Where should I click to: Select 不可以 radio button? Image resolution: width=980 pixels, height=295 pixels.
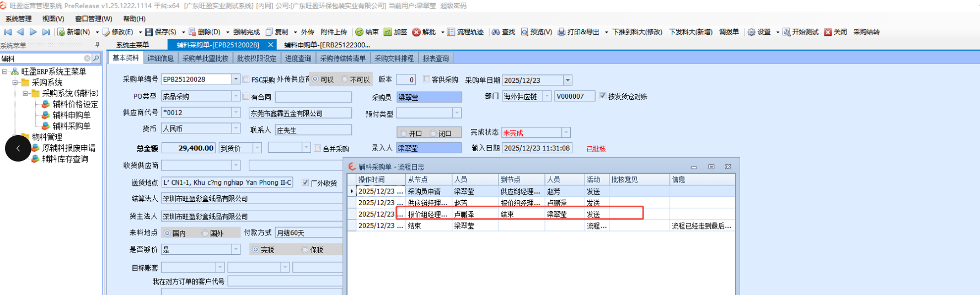(x=345, y=79)
